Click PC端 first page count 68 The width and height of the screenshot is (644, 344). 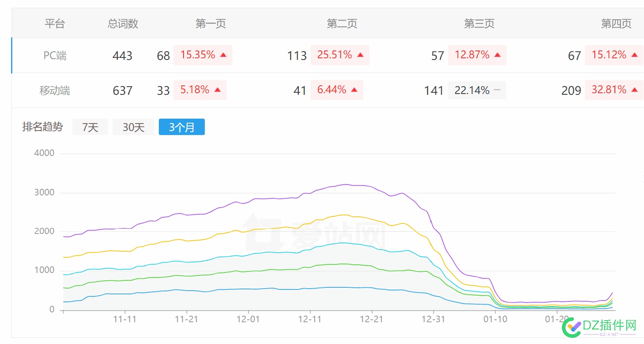pos(163,56)
